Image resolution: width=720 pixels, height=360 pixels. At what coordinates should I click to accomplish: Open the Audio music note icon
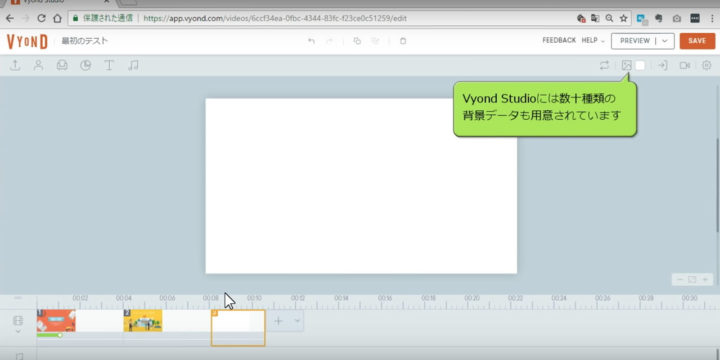[x=133, y=65]
